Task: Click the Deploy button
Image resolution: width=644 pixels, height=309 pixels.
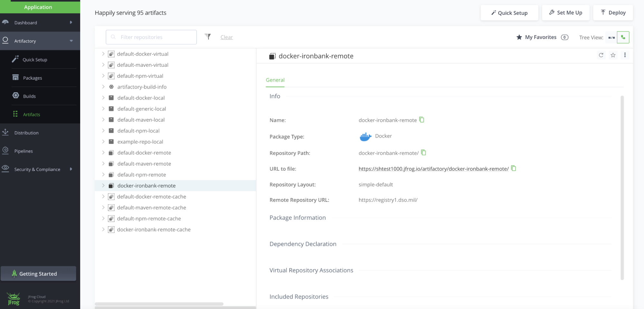Action: [x=613, y=13]
